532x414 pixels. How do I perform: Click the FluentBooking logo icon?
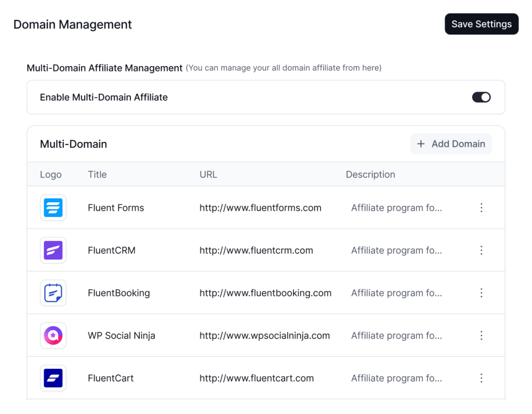[53, 293]
